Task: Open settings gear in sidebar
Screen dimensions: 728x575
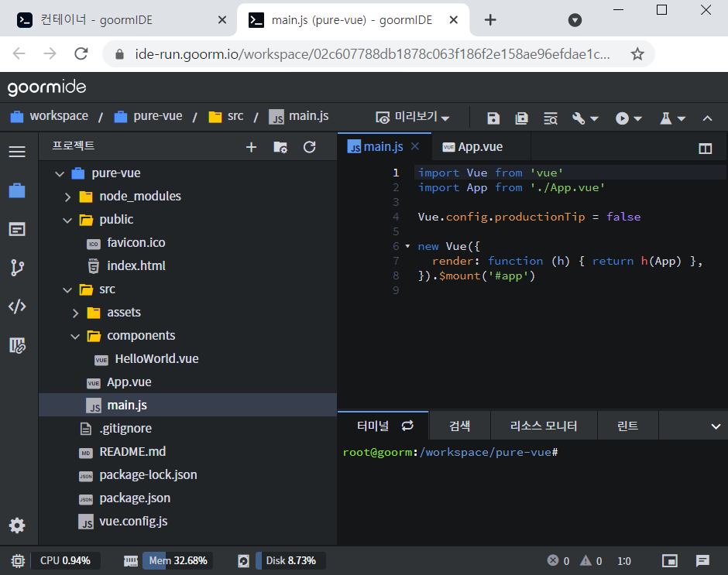Action: click(x=17, y=525)
